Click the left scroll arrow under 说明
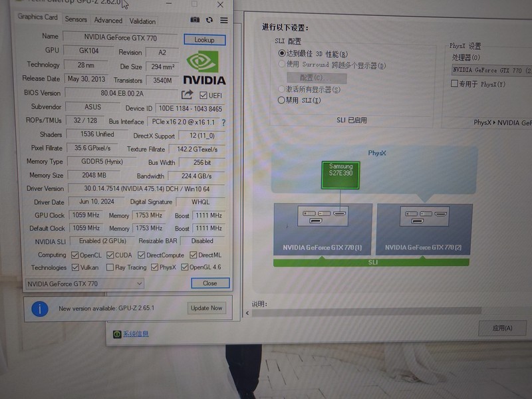 [247, 313]
